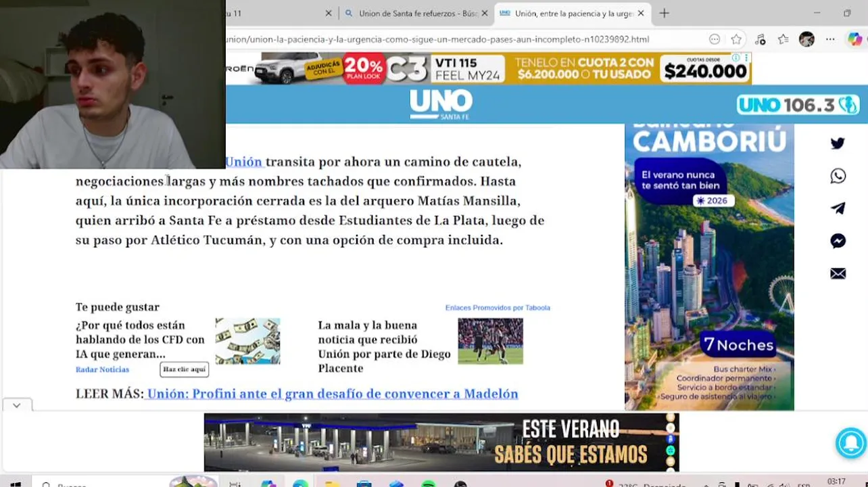Viewport: 868px width, 487px height.
Task: Open the Edge favorites list icon
Action: point(783,39)
